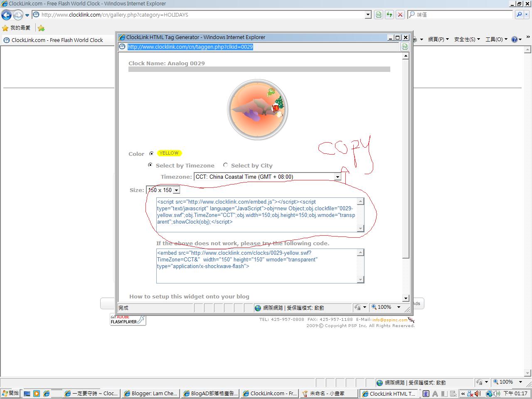Open the Size 150 x 150 dropdown
Viewport: 532px width, 399px height.
pyautogui.click(x=163, y=190)
